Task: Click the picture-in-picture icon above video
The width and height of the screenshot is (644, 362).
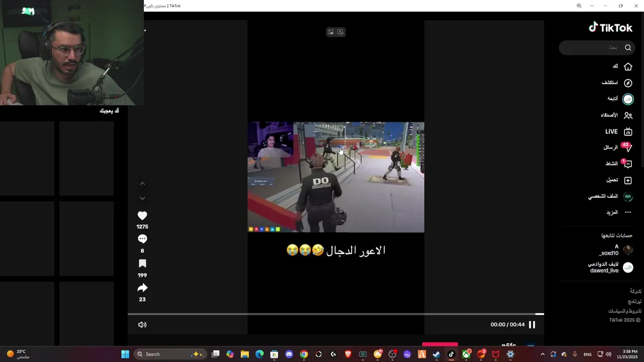Action: [x=331, y=32]
